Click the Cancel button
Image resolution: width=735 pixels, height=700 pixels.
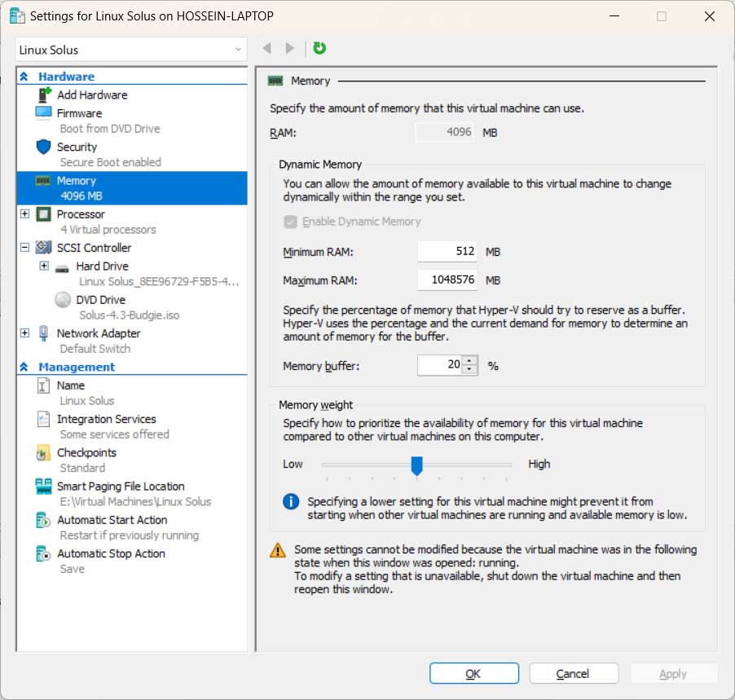(x=574, y=674)
